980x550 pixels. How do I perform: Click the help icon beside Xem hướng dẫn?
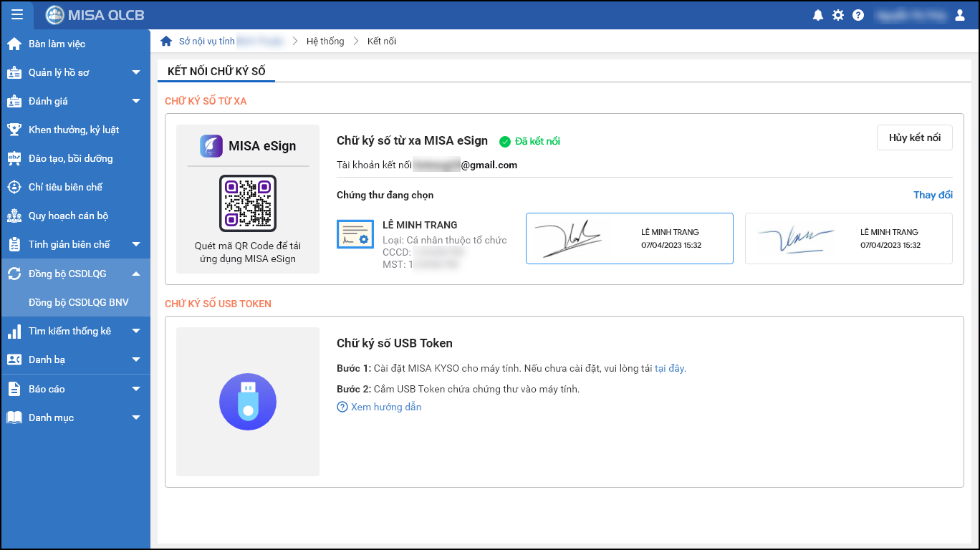(x=342, y=407)
